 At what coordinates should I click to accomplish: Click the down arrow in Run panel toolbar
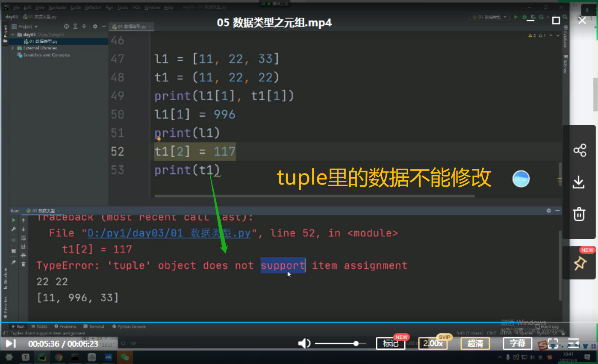tap(23, 229)
